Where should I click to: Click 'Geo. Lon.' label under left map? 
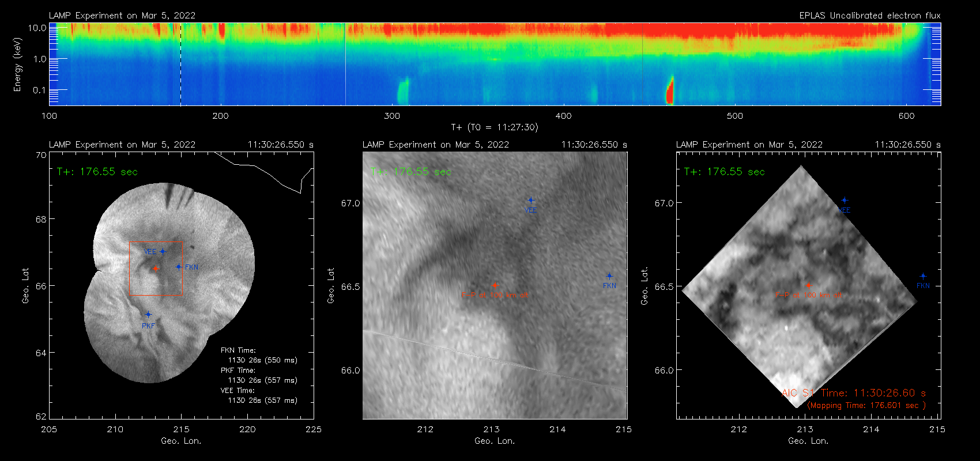pos(181,441)
